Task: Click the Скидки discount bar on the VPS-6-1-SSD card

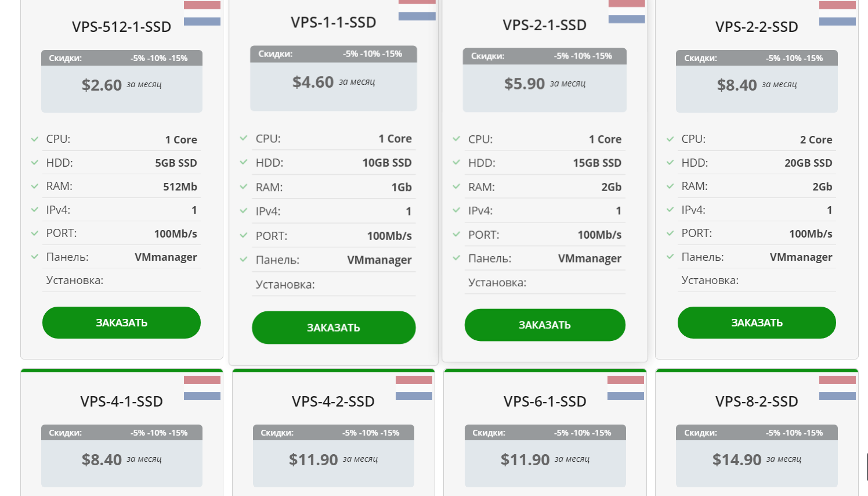Action: pos(545,433)
